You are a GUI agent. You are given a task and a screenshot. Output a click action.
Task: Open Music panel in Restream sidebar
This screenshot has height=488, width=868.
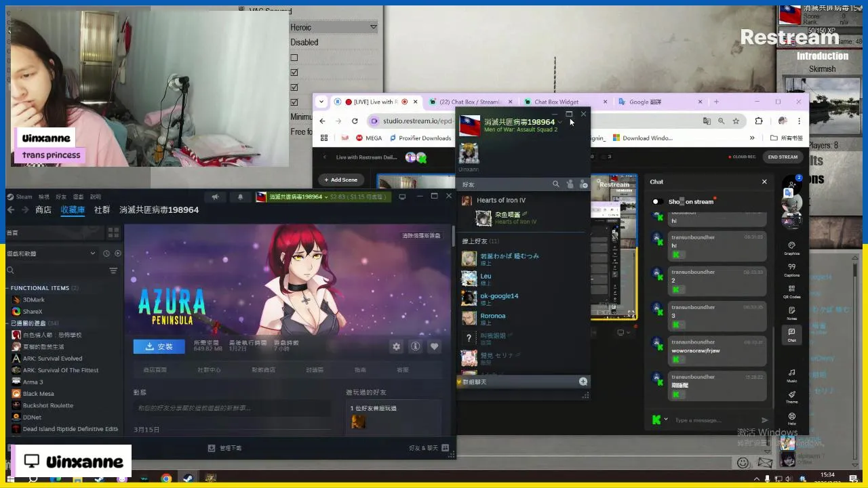[x=791, y=375]
